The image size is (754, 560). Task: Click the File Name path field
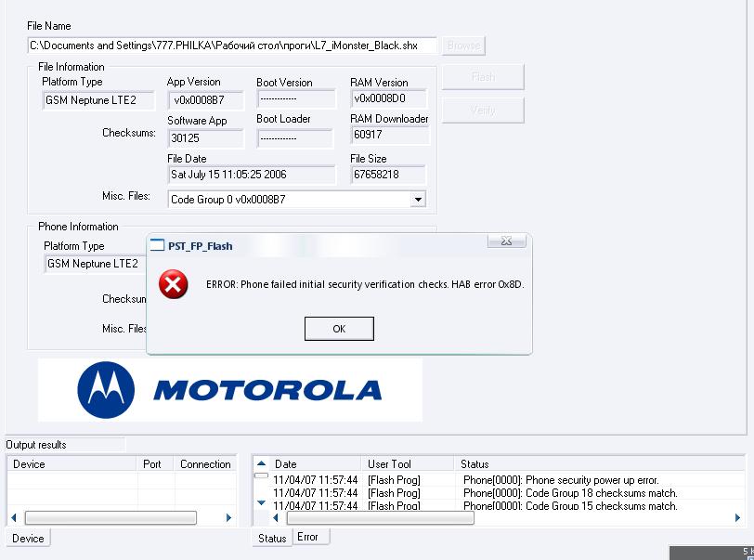coord(232,46)
